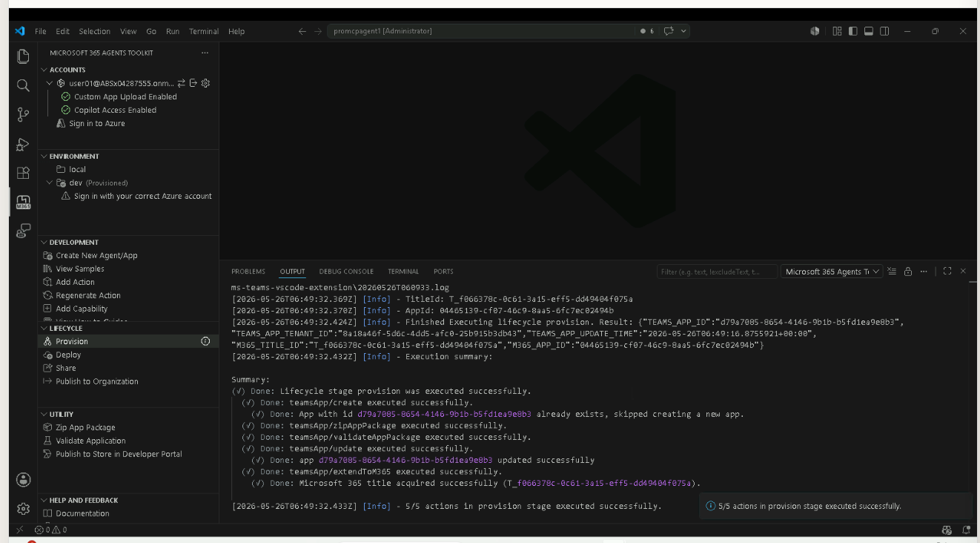Open the Selection menu
The height and width of the screenshot is (543, 980).
[95, 31]
